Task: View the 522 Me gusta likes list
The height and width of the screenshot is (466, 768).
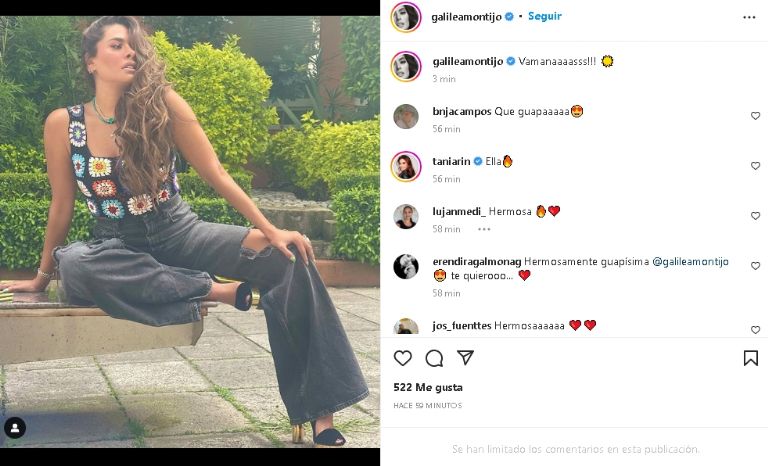Action: click(427, 387)
